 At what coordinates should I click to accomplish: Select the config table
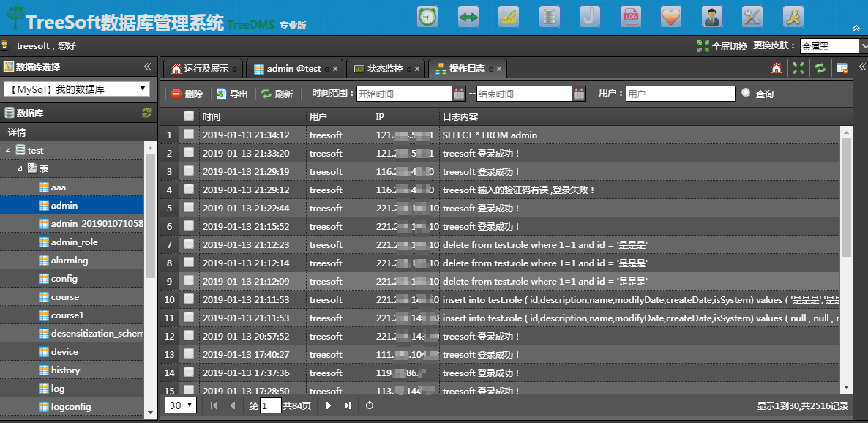coord(64,279)
